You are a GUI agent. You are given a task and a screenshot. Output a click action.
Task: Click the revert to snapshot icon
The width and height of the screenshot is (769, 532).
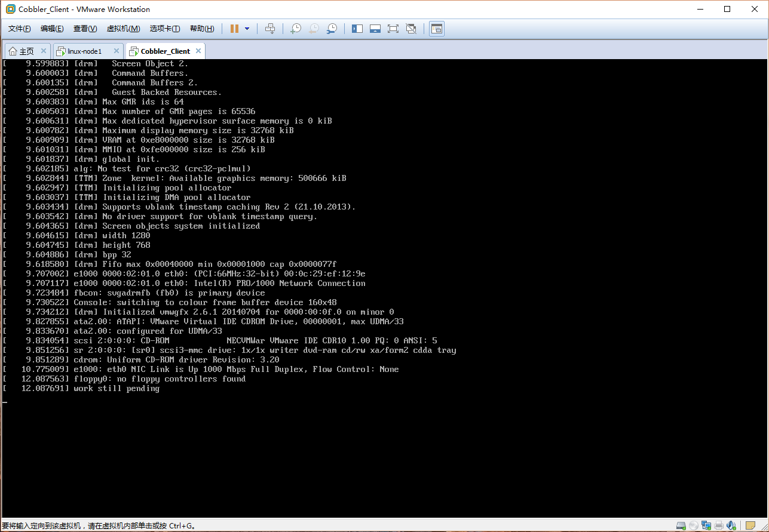[x=314, y=29]
